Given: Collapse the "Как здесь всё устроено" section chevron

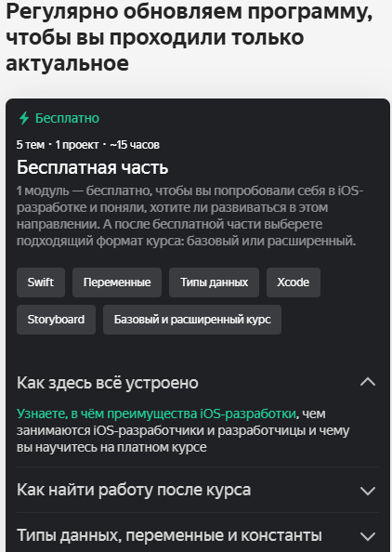Looking at the screenshot, I should pyautogui.click(x=368, y=382).
